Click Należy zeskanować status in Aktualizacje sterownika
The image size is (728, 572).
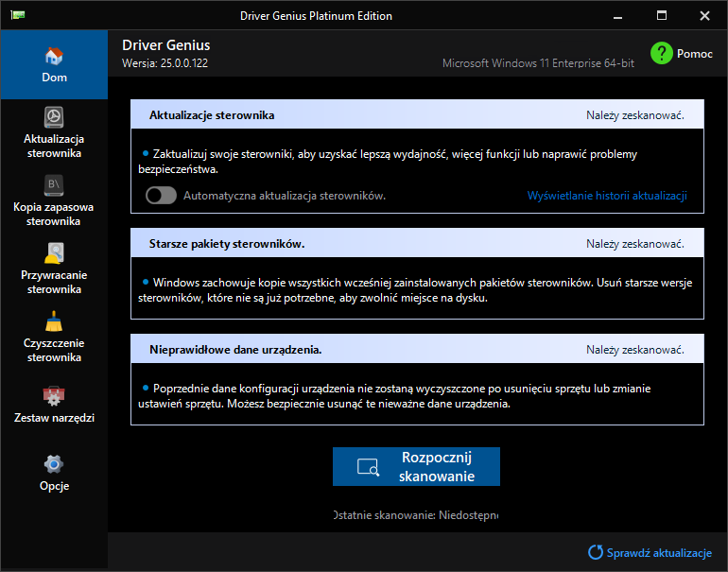point(634,115)
